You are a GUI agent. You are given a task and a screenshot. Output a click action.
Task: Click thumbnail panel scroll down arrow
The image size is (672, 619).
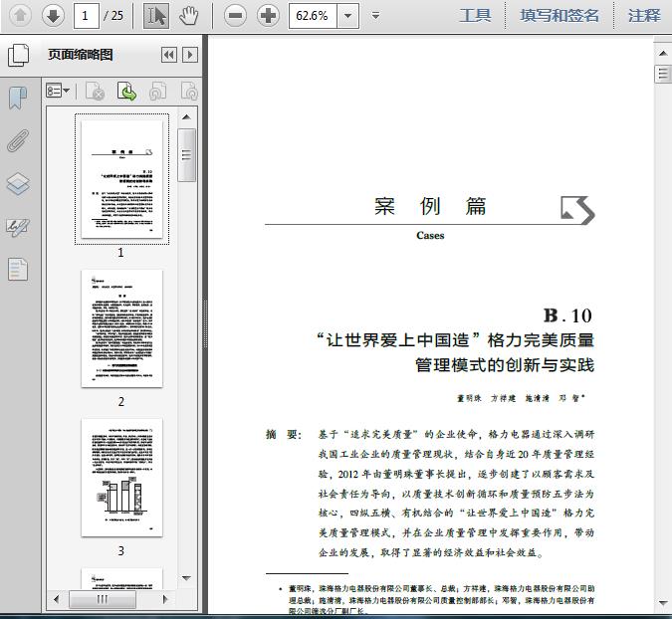(x=186, y=578)
